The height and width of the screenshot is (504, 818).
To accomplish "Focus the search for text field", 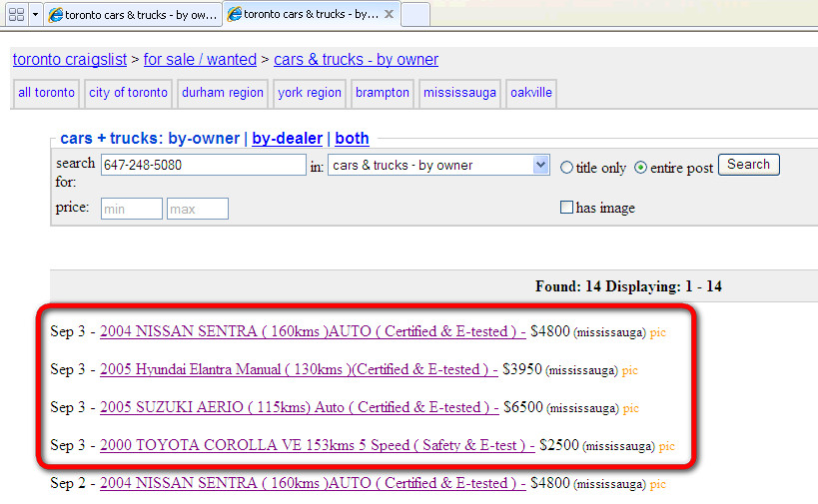I will [204, 166].
